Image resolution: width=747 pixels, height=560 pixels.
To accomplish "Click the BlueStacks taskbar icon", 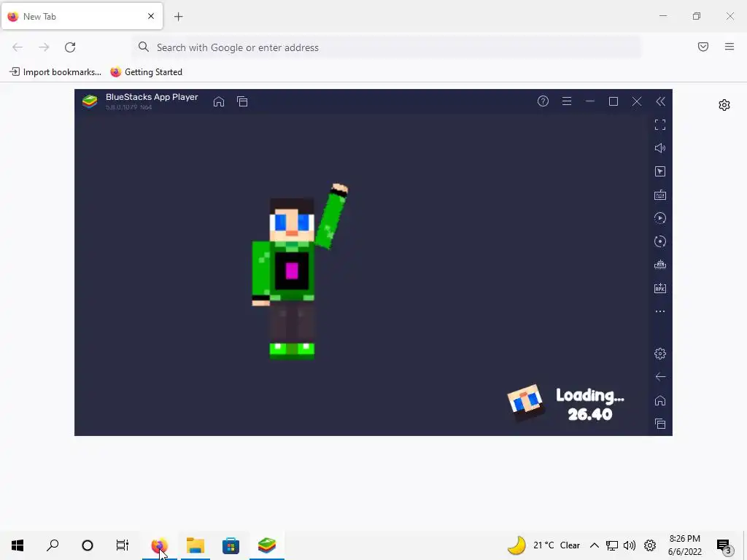I will click(267, 545).
